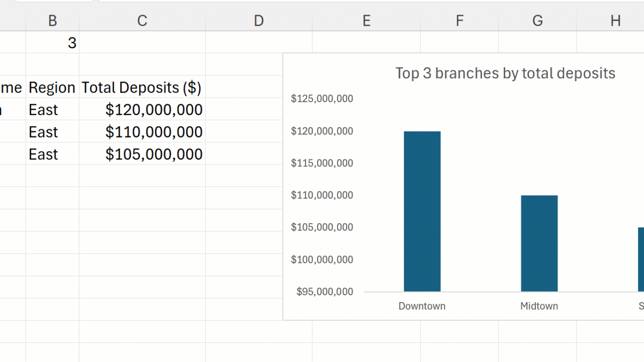Select the Downtown axis category label
This screenshot has height=362, width=644.
(x=422, y=306)
